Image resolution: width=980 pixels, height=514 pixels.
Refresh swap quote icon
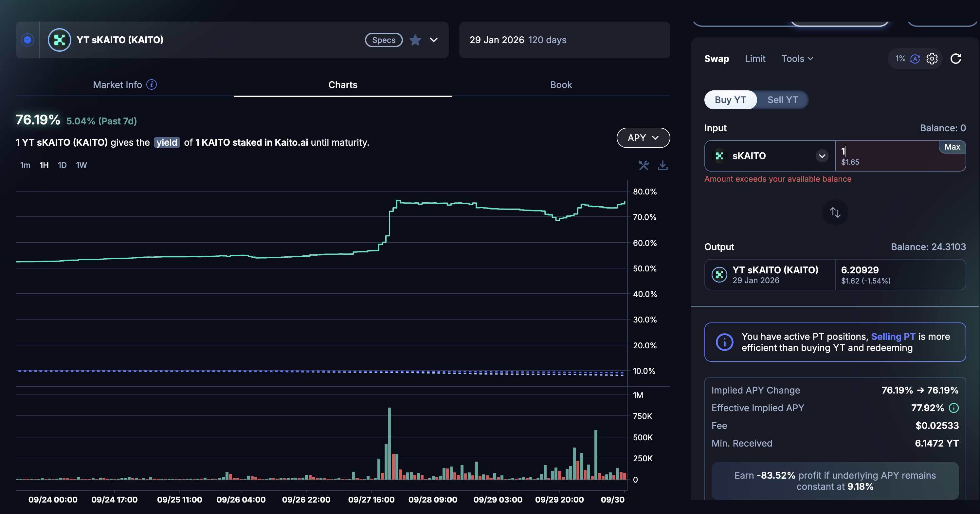coord(956,59)
